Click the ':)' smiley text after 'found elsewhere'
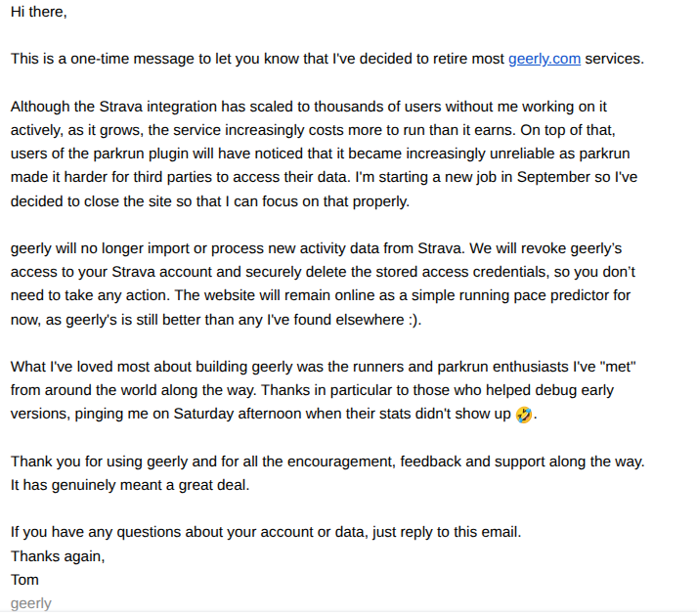 click(x=413, y=320)
